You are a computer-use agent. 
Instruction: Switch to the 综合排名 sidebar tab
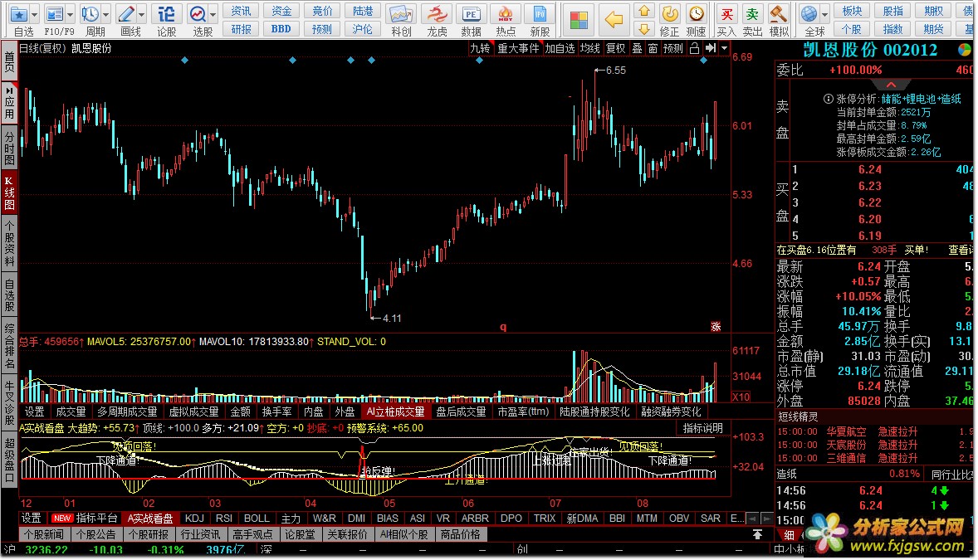click(x=9, y=345)
